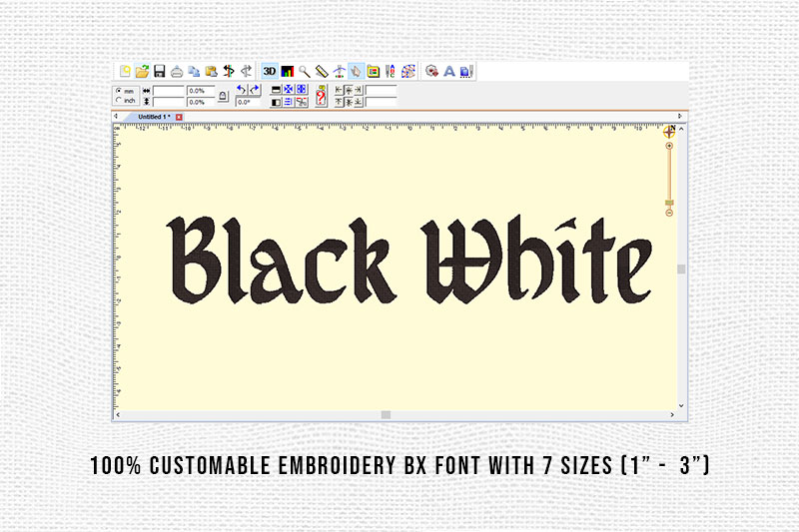The width and height of the screenshot is (799, 532).
Task: Click the black-top split rectangle icon
Action: (276, 90)
